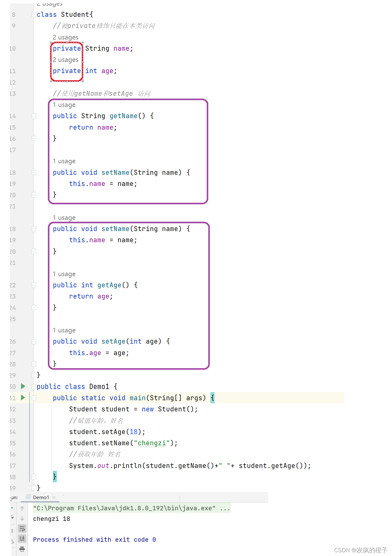The width and height of the screenshot is (392, 556).
Task: Run the Demo1 class from gutter
Action: point(23,386)
